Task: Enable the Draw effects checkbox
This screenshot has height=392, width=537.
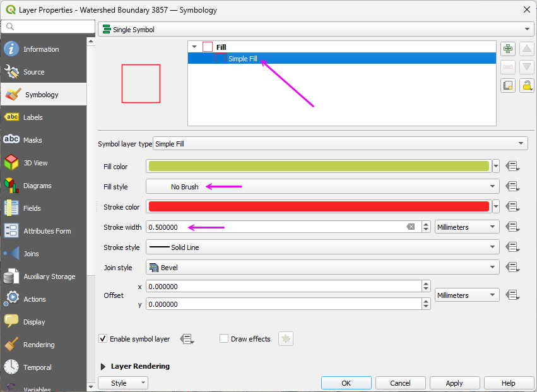Action: coord(224,339)
